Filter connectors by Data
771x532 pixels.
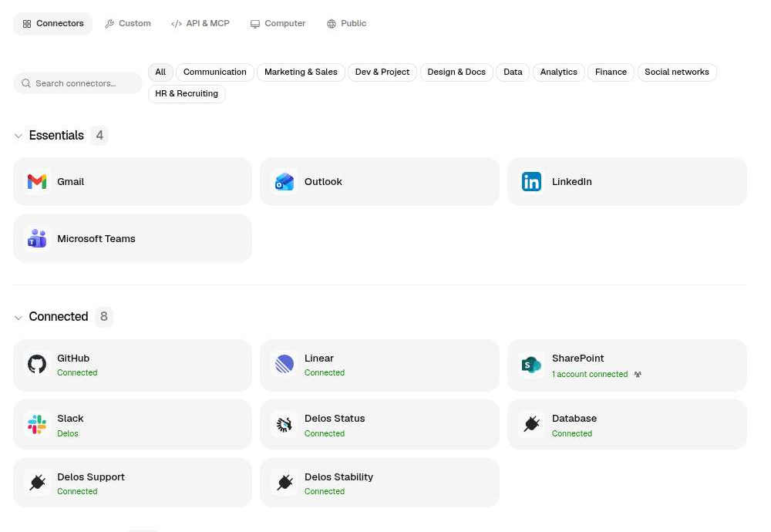pos(513,72)
